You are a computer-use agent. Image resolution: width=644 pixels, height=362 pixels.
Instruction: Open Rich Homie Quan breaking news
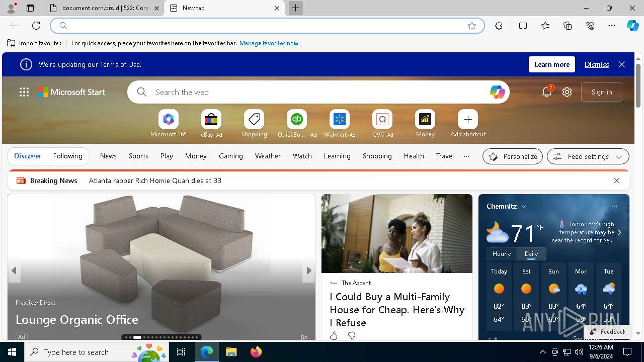tap(155, 180)
